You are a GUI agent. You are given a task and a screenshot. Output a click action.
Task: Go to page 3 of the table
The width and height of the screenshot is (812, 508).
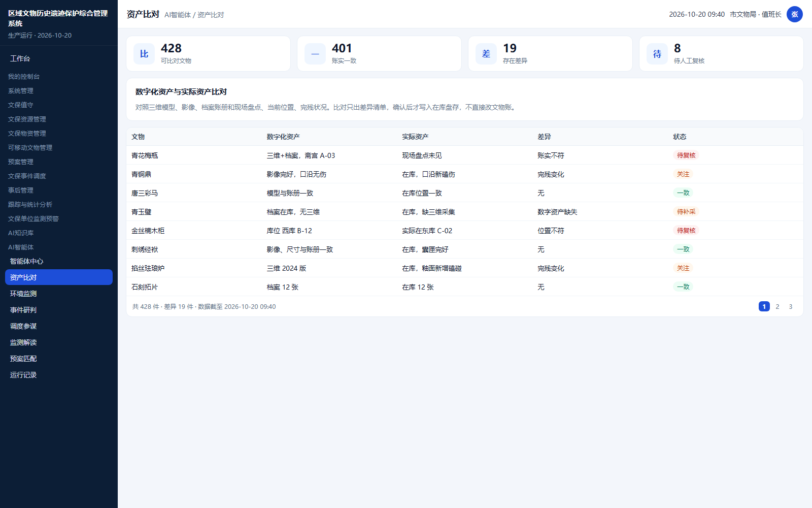[791, 306]
